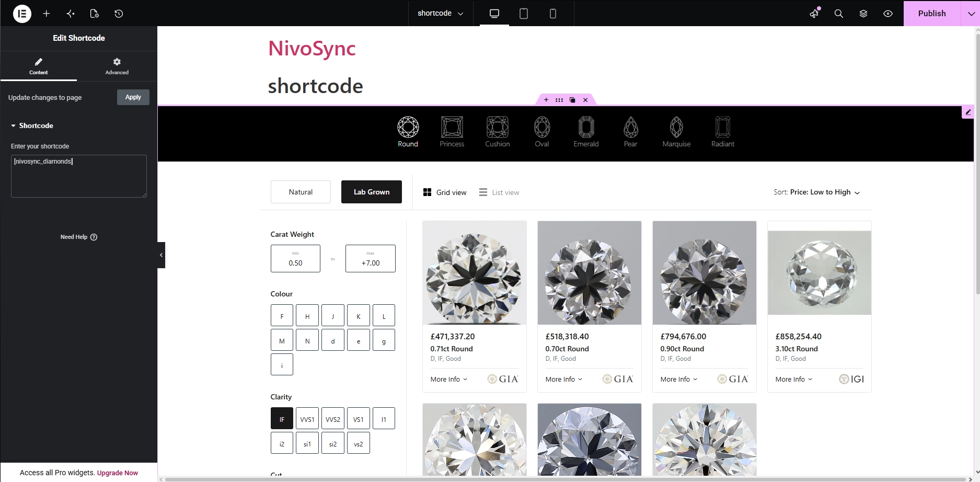Switch to the Content tab
This screenshot has height=482, width=980.
39,66
